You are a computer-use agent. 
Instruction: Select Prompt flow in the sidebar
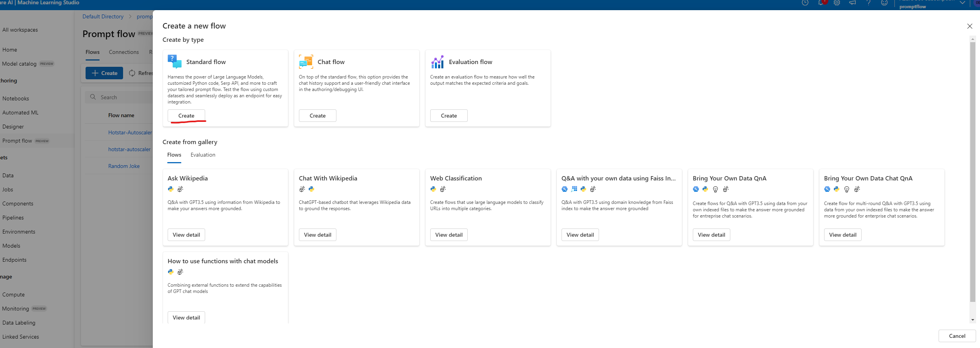coord(17,141)
